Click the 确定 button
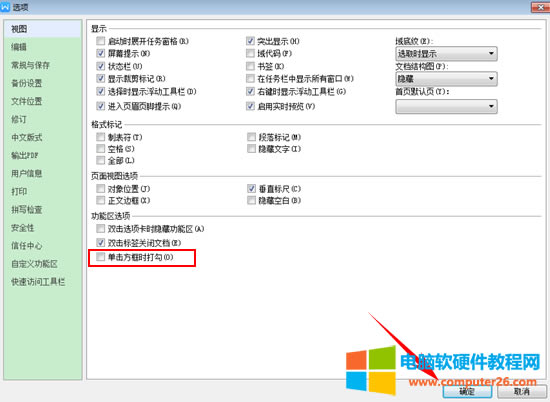Screen dimensions: 550x402 click(x=467, y=392)
